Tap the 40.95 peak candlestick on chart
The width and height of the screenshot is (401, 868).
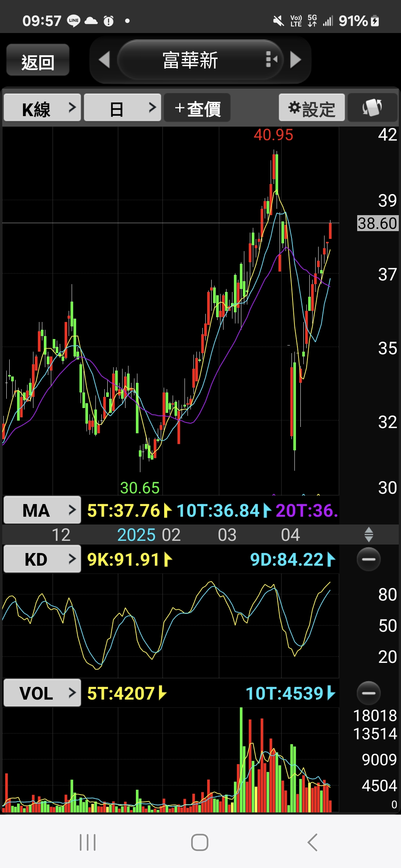(x=275, y=171)
